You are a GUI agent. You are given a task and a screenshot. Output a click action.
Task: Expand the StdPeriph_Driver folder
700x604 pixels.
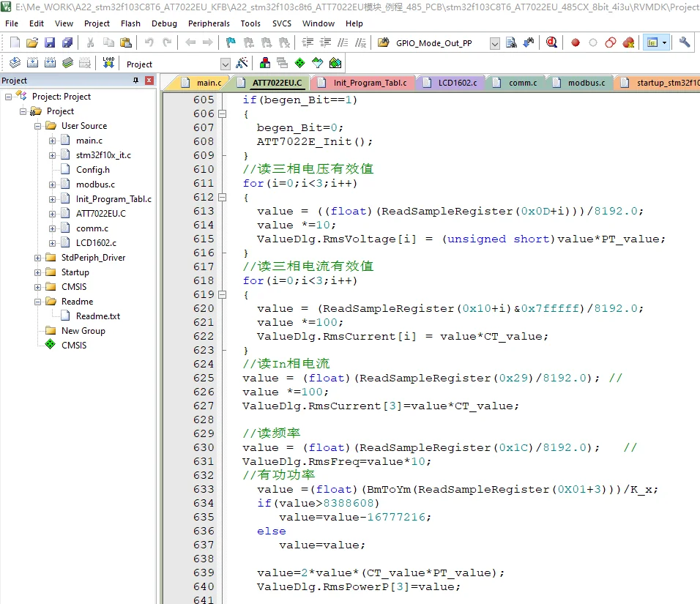click(38, 258)
